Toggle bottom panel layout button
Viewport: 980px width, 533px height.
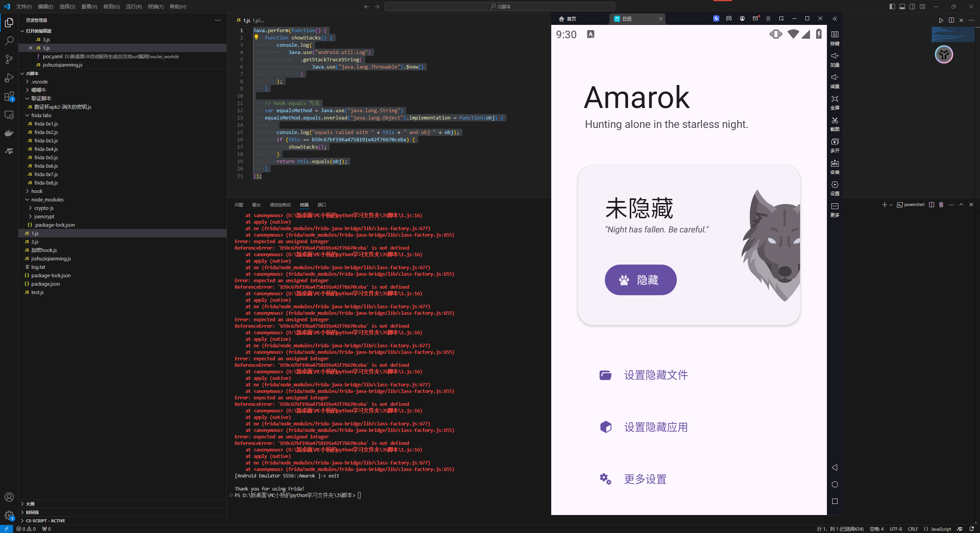pos(902,7)
